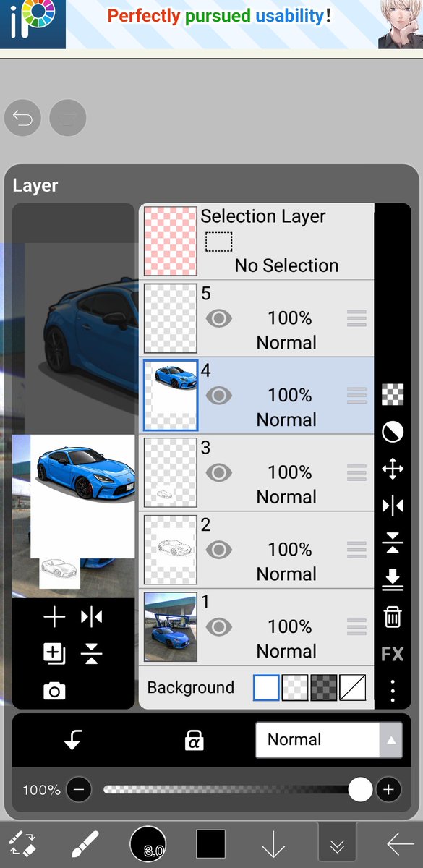Grab layer 4 reorder handle
The image size is (423, 868).
tap(356, 395)
